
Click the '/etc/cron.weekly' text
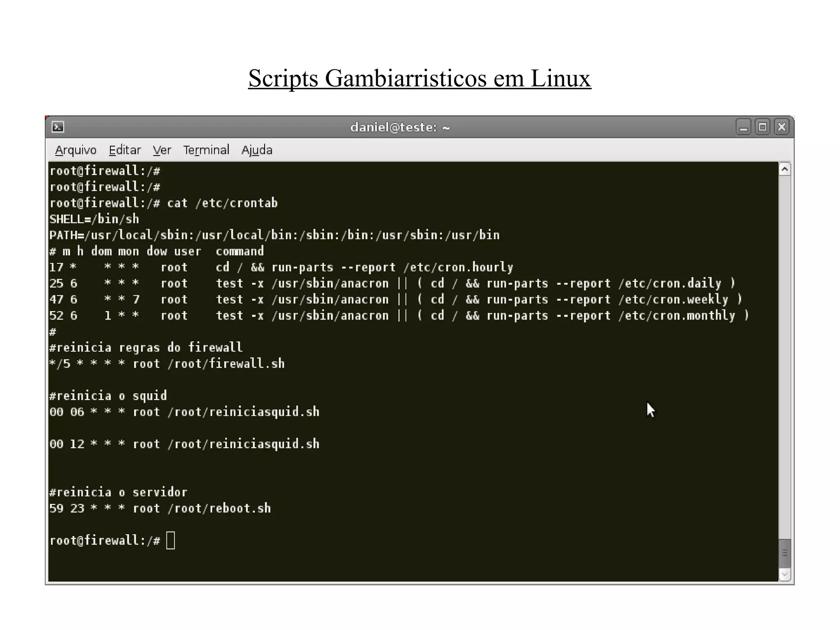[x=673, y=299]
